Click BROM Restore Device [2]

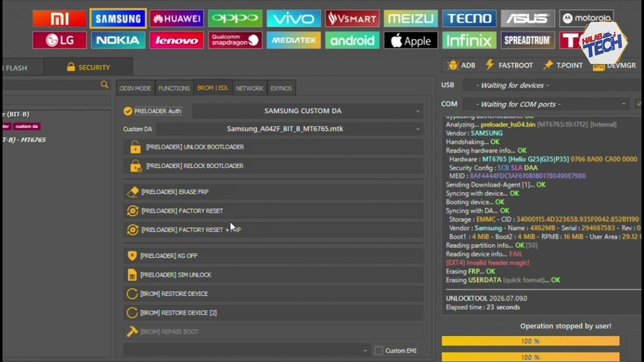click(x=273, y=313)
